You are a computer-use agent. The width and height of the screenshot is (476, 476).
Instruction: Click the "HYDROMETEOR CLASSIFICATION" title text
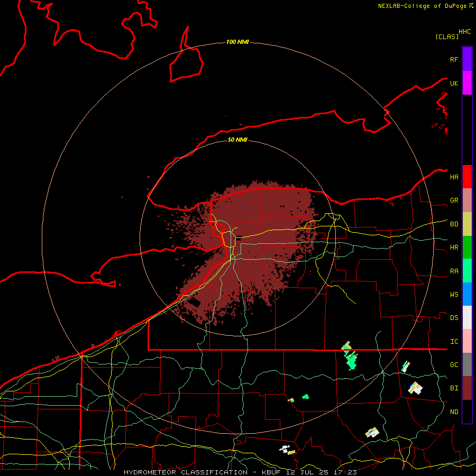point(186,472)
